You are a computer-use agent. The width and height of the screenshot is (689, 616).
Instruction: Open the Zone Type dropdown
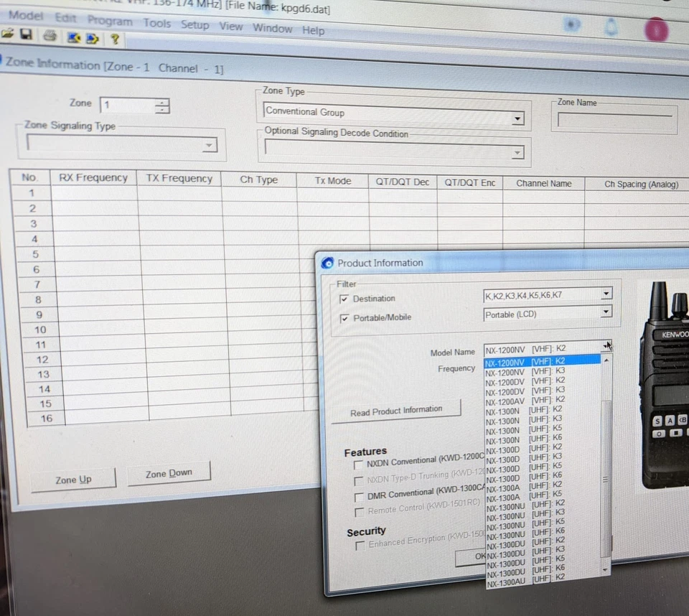click(x=517, y=118)
